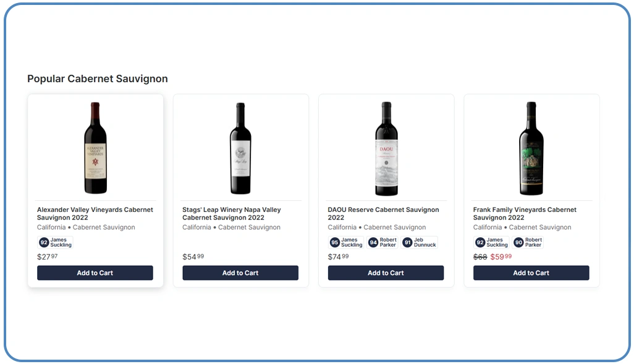Image resolution: width=634 pixels, height=364 pixels.
Task: Add Frank Family Vineyards Cabernet to cart
Action: [x=531, y=273]
